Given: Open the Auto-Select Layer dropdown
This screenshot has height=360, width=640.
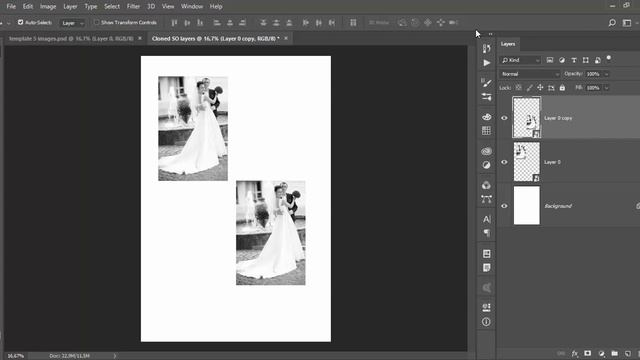Looking at the screenshot, I should point(72,23).
